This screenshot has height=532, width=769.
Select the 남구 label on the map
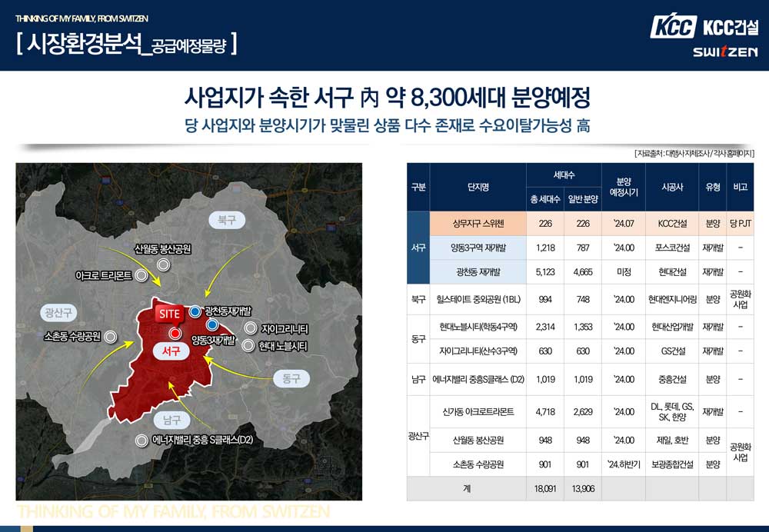pos(171,418)
